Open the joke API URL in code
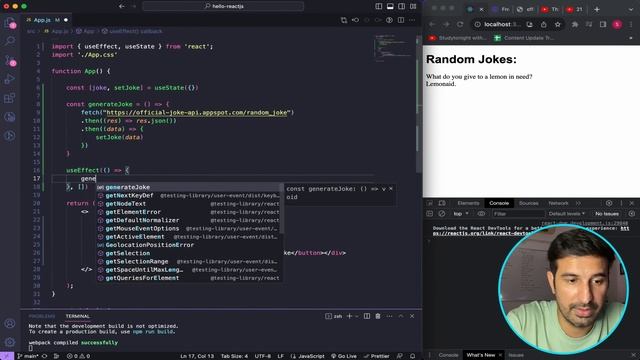Image resolution: width=640 pixels, height=360 pixels. (x=198, y=112)
